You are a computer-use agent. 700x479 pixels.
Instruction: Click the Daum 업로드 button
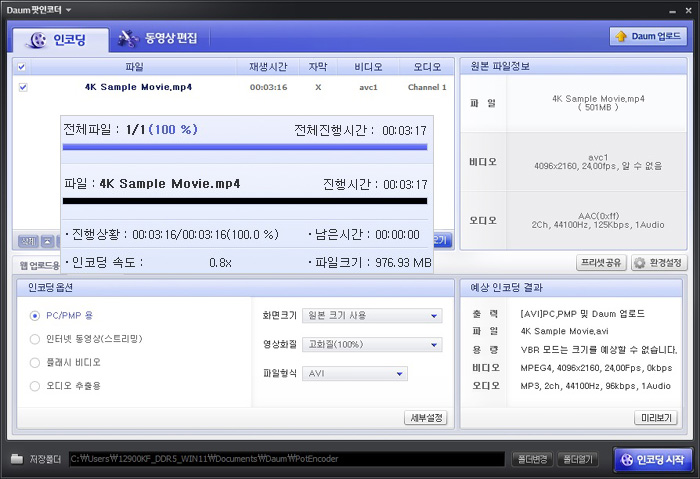point(648,36)
